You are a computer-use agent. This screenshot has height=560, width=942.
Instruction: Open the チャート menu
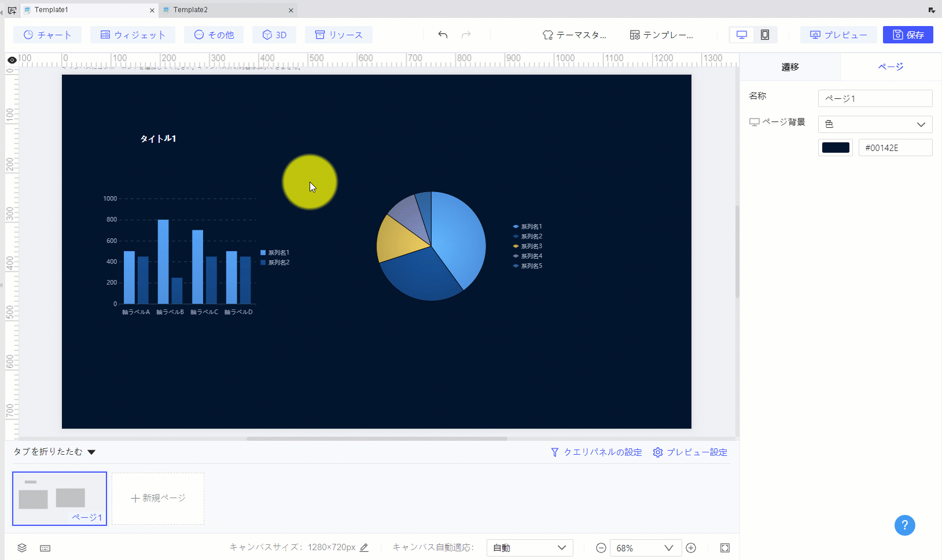click(47, 35)
